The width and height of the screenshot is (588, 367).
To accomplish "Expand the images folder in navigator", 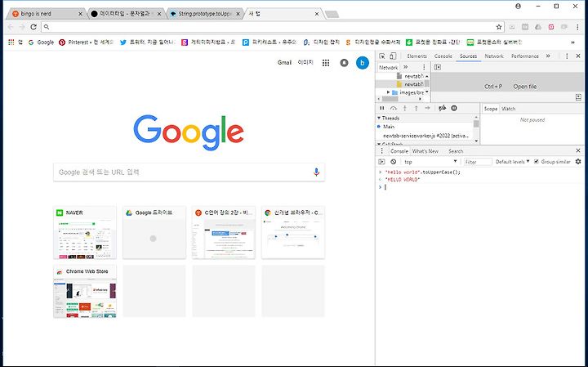I will pyautogui.click(x=389, y=92).
